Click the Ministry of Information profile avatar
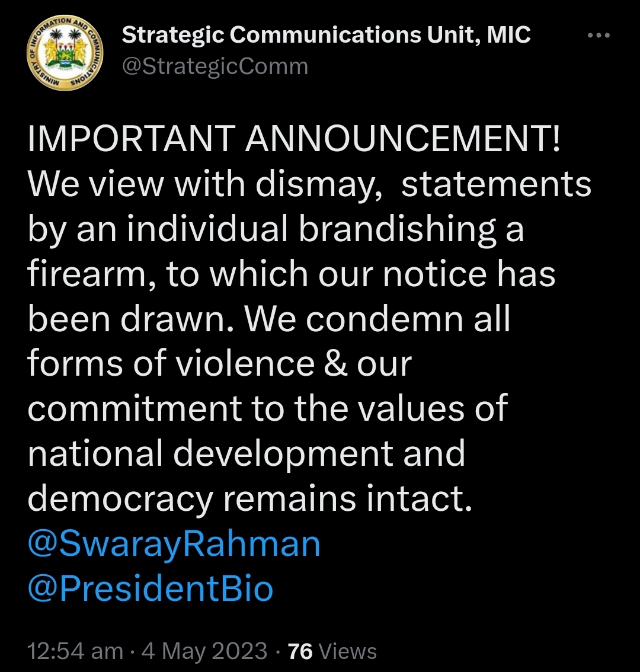 click(x=66, y=52)
